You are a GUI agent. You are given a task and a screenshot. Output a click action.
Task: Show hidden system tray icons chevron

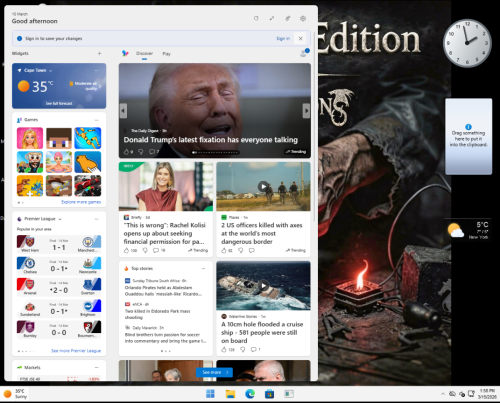(x=443, y=394)
